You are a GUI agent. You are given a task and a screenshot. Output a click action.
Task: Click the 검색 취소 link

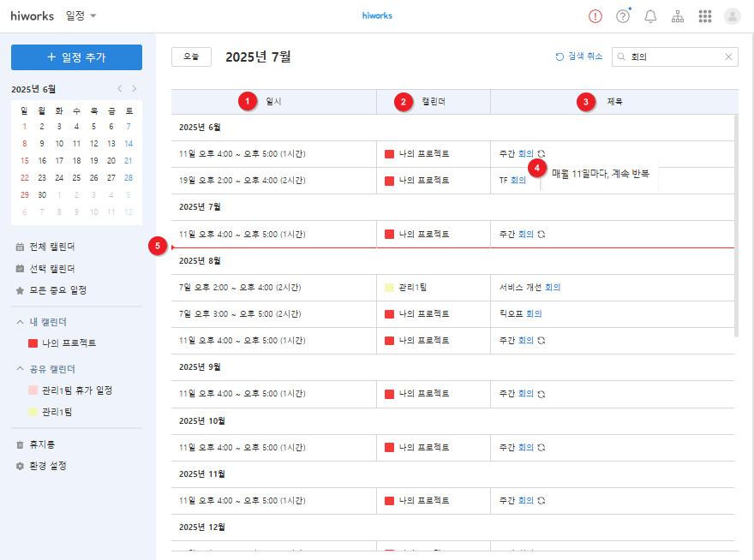coord(579,57)
